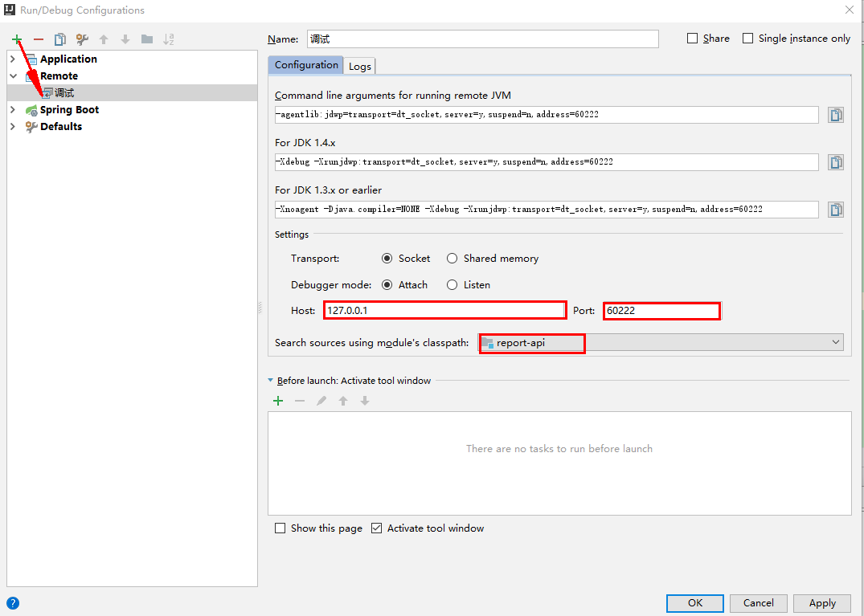The image size is (864, 616).
Task: Click the Copy Configuration icon in the toolbar
Action: (60, 39)
